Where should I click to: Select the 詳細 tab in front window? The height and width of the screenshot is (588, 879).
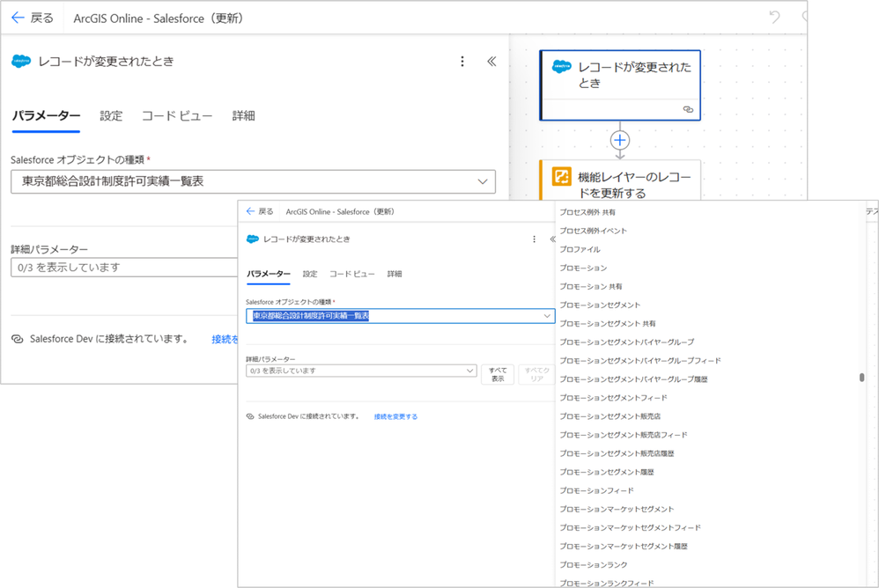click(x=395, y=274)
